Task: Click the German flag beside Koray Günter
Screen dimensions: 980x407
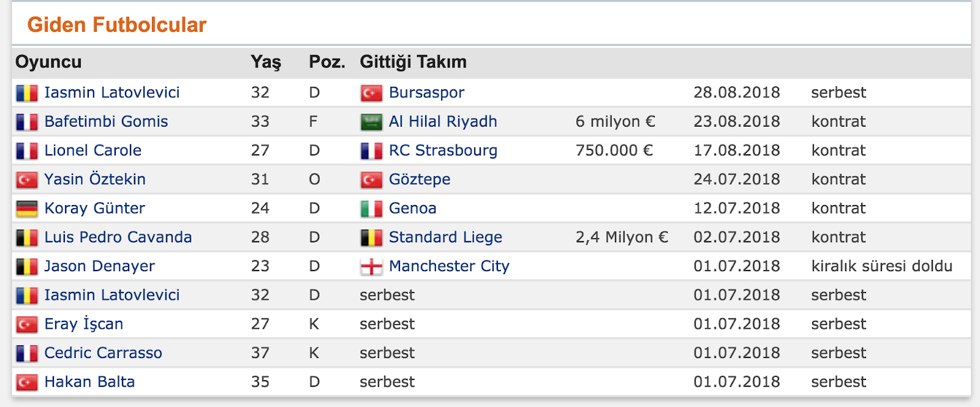Action: 27,209
